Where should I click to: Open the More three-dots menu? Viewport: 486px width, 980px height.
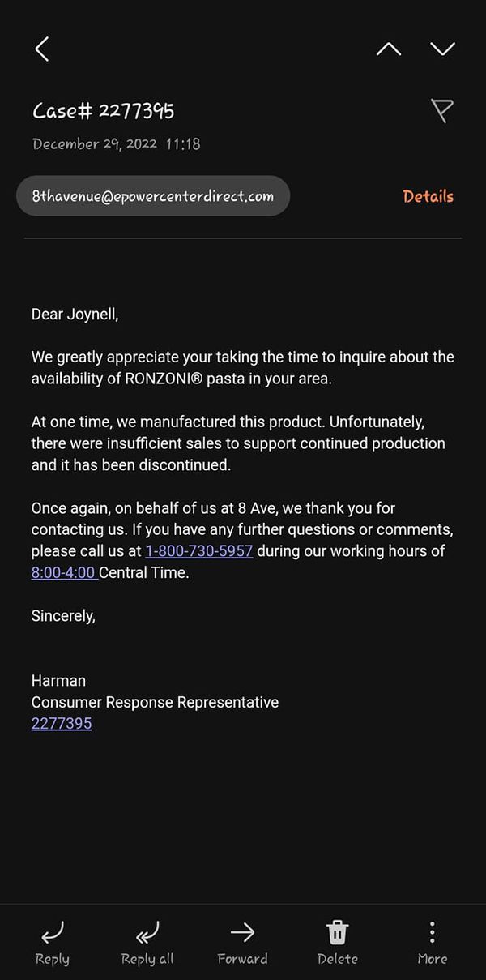pos(432,932)
